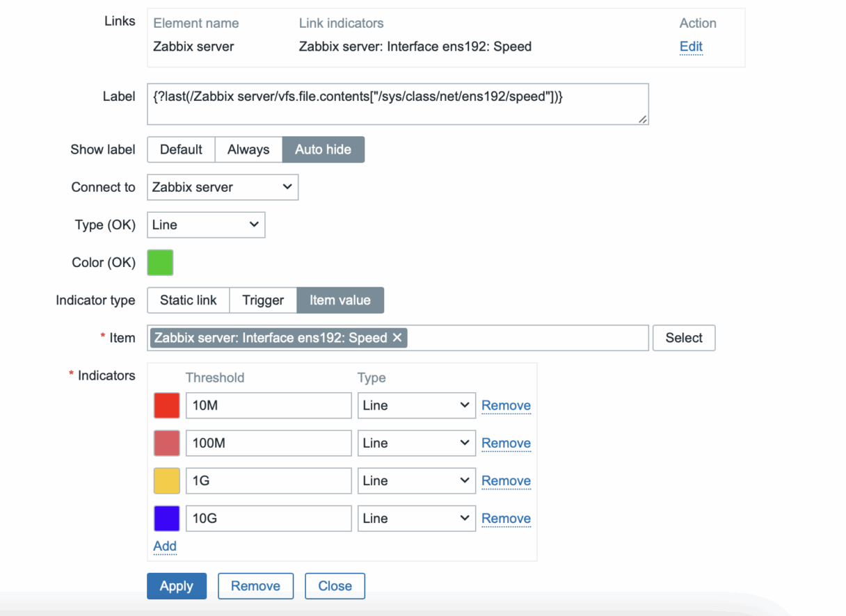Apply the link configuration changes
Image resolution: width=846 pixels, height=616 pixels.
click(176, 585)
